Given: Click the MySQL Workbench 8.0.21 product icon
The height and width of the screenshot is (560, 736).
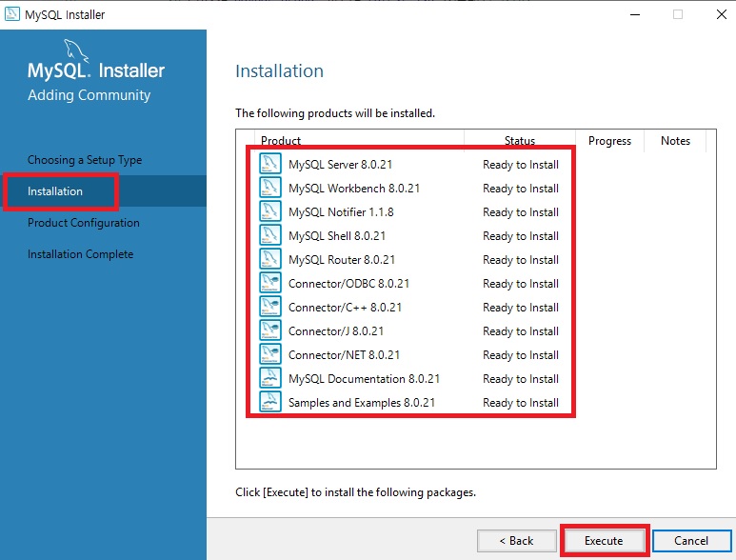Looking at the screenshot, I should (x=270, y=188).
